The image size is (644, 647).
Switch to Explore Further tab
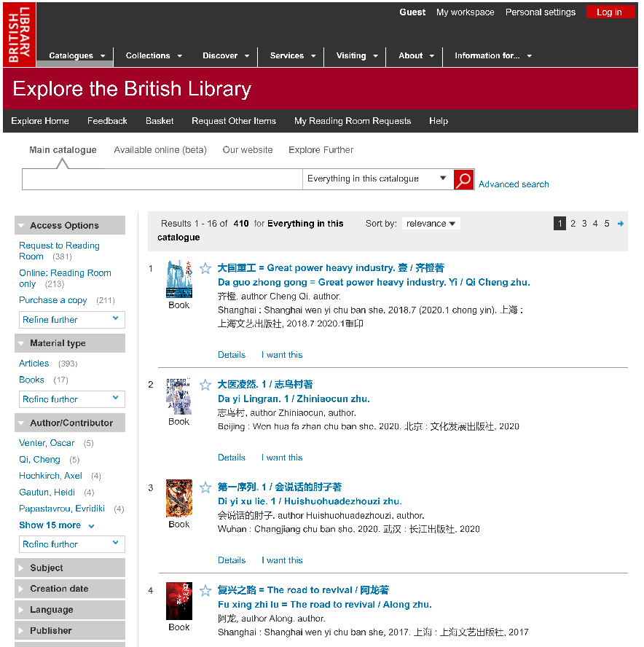[321, 150]
